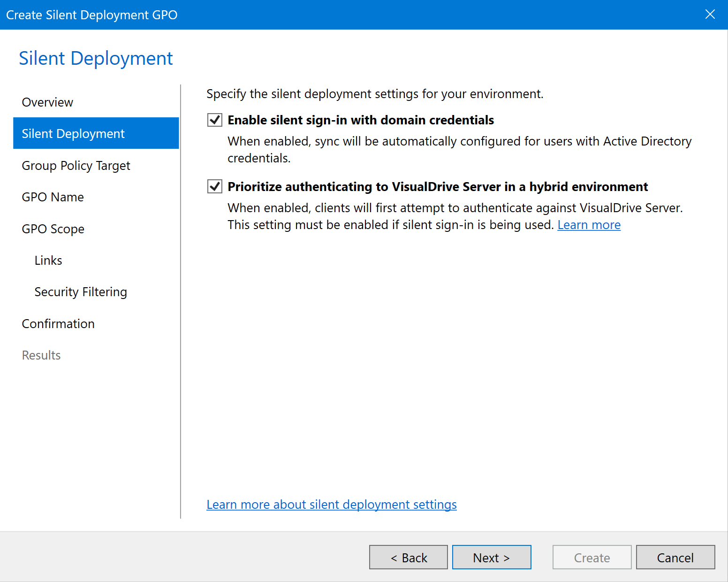Enable silent sign-in with domain credentials checkbox

215,120
